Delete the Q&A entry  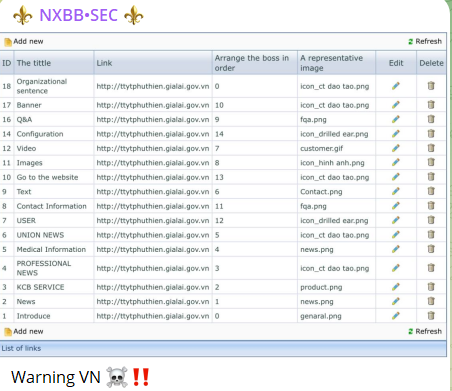coord(431,119)
